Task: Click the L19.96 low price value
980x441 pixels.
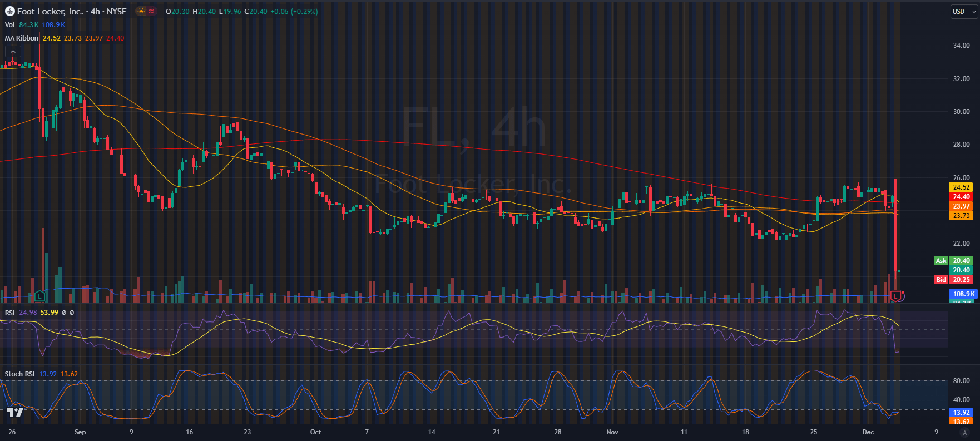Action: 230,11
